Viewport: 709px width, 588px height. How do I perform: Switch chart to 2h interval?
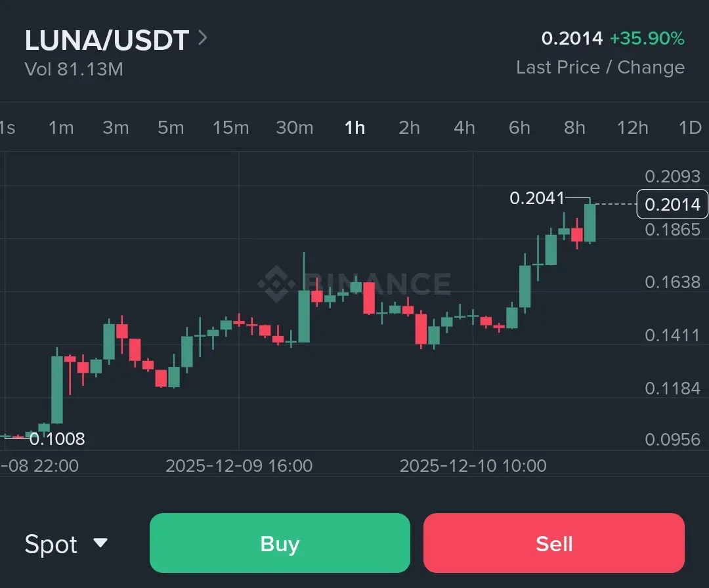tap(409, 128)
